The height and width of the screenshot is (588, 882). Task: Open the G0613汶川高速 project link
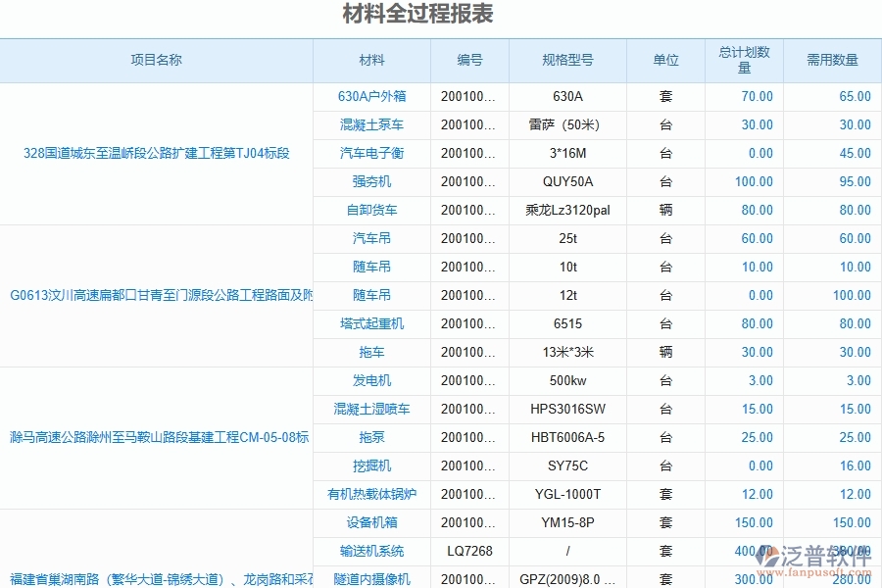pos(155,295)
